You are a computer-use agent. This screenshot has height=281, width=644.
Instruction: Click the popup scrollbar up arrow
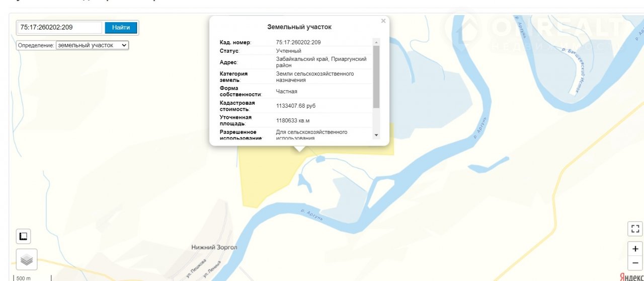[376, 42]
